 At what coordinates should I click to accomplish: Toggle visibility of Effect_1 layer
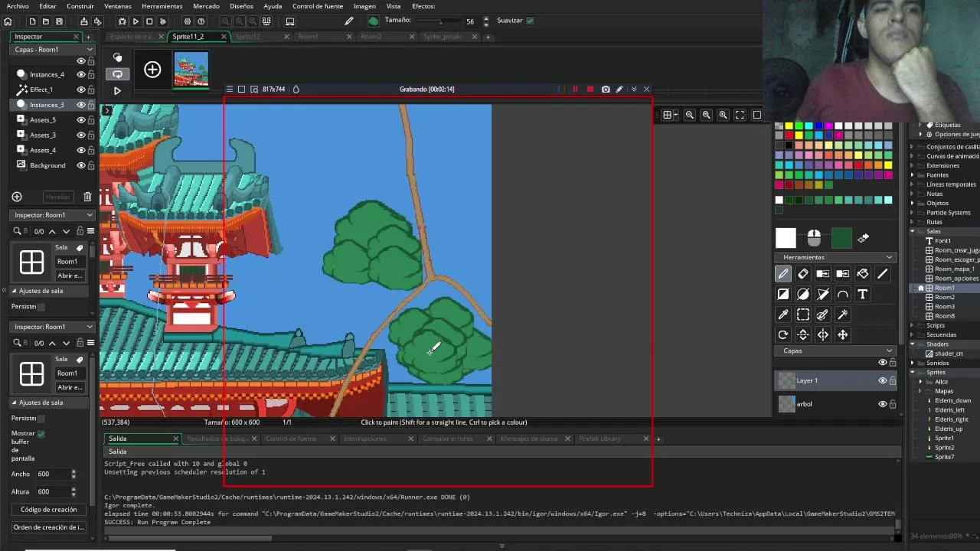coord(80,90)
